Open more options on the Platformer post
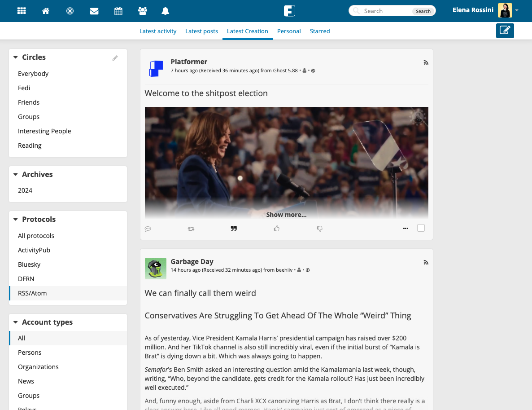532x410 pixels. [x=406, y=229]
